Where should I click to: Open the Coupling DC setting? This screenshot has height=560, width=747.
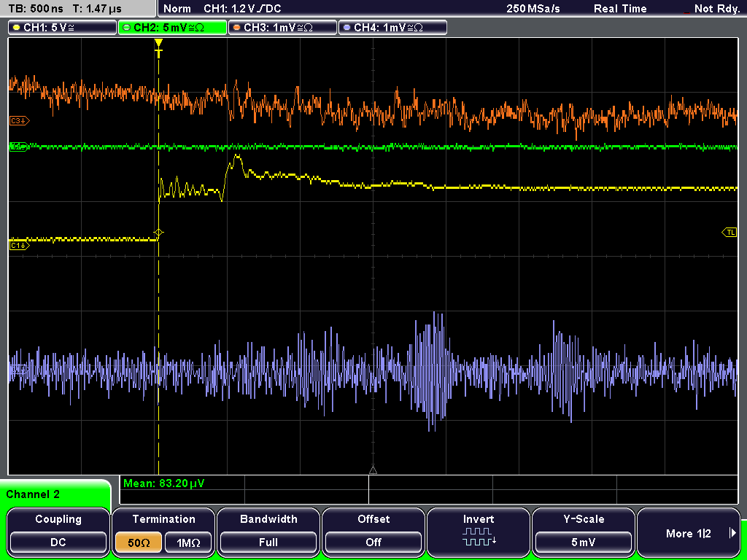(58, 532)
